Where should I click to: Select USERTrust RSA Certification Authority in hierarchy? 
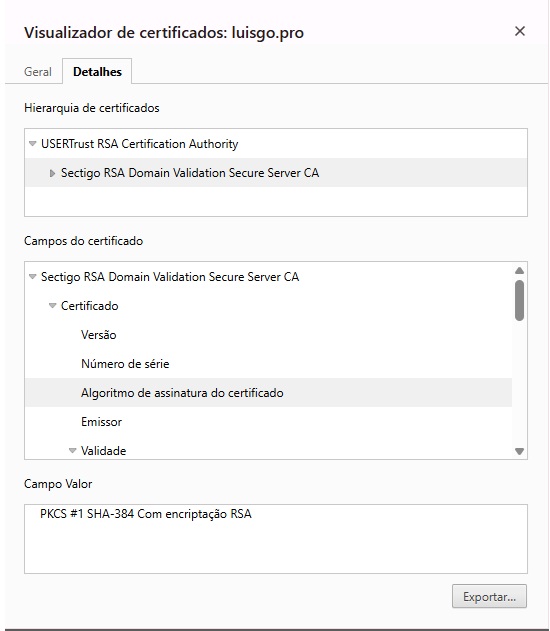pyautogui.click(x=139, y=144)
